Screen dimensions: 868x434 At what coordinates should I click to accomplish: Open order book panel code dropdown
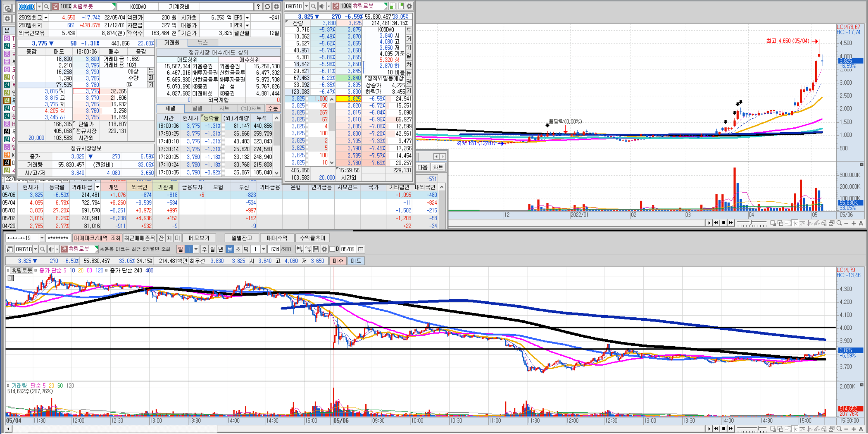pos(306,6)
